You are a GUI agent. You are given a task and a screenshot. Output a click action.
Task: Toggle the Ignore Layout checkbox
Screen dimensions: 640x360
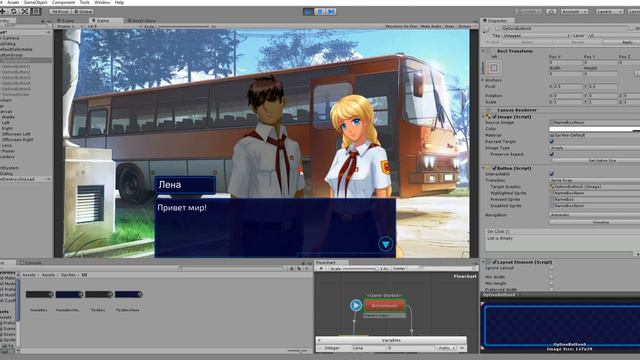click(x=552, y=268)
